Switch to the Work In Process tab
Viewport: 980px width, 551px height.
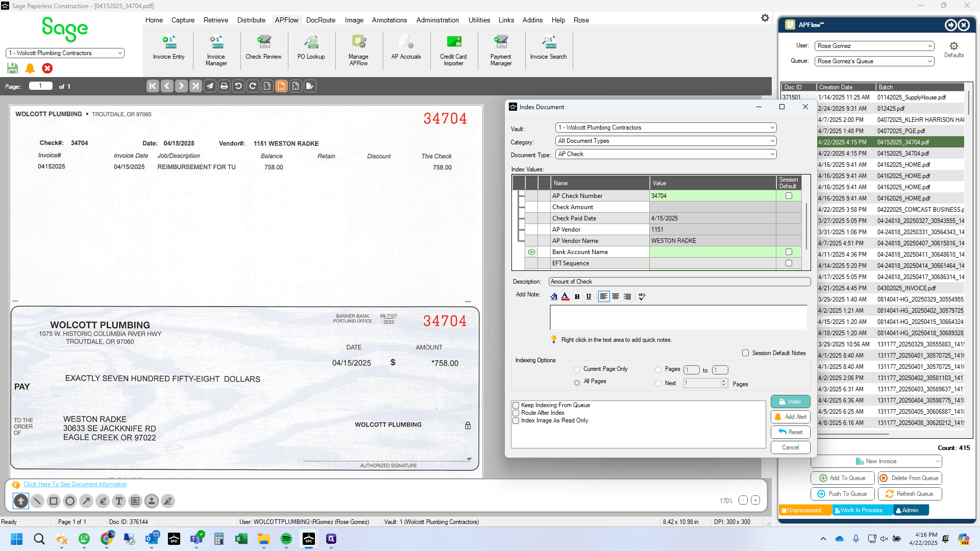[862, 510]
